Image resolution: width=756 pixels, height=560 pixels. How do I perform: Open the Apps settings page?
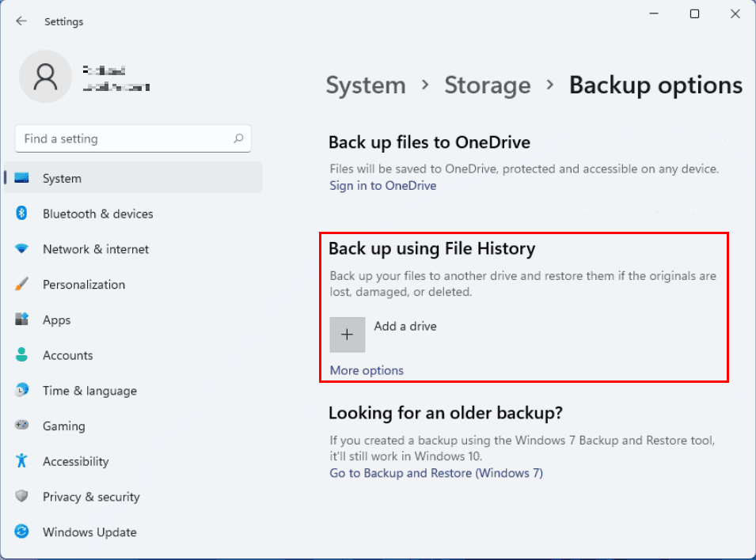(56, 320)
